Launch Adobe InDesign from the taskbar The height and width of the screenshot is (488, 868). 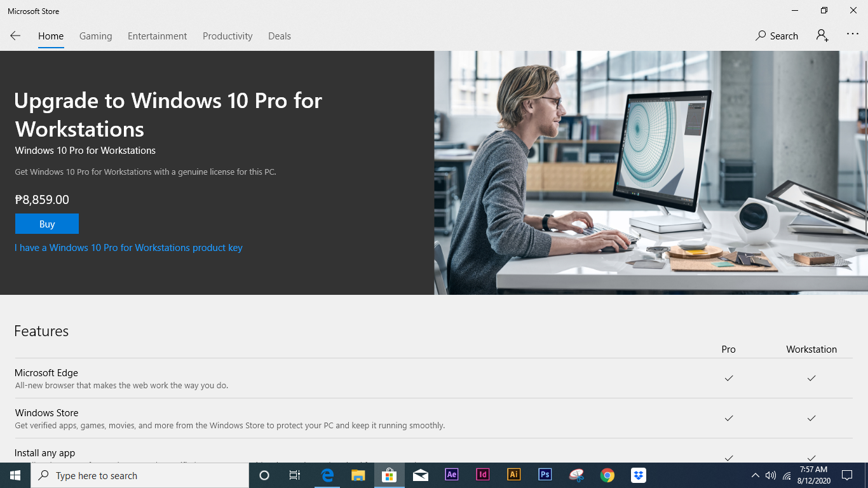point(483,475)
